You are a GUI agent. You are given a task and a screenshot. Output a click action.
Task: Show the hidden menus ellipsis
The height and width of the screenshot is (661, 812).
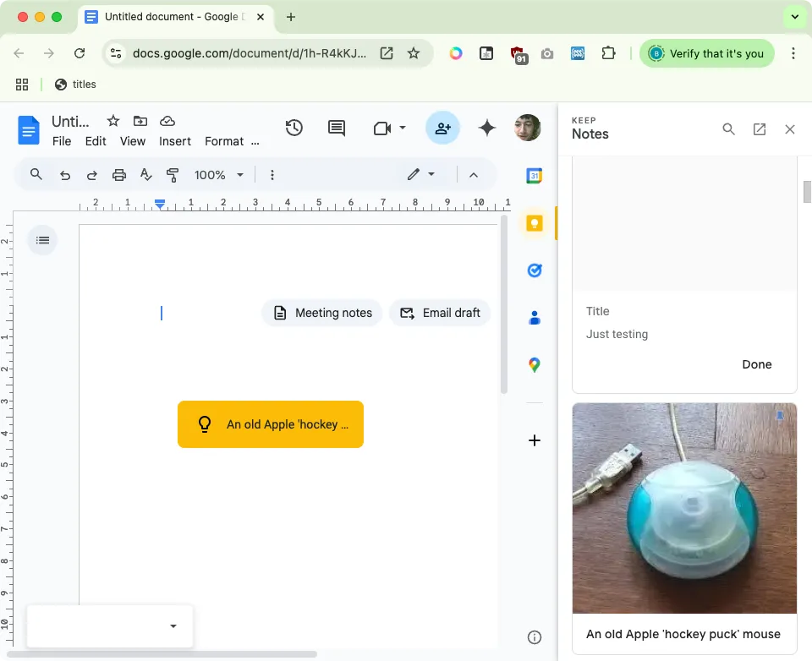[255, 143]
